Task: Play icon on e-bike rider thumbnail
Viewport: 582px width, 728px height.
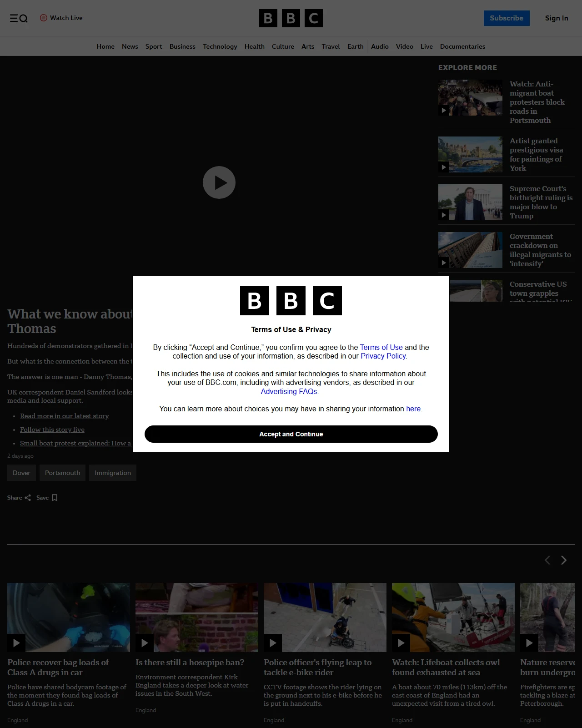Action: pyautogui.click(x=273, y=643)
